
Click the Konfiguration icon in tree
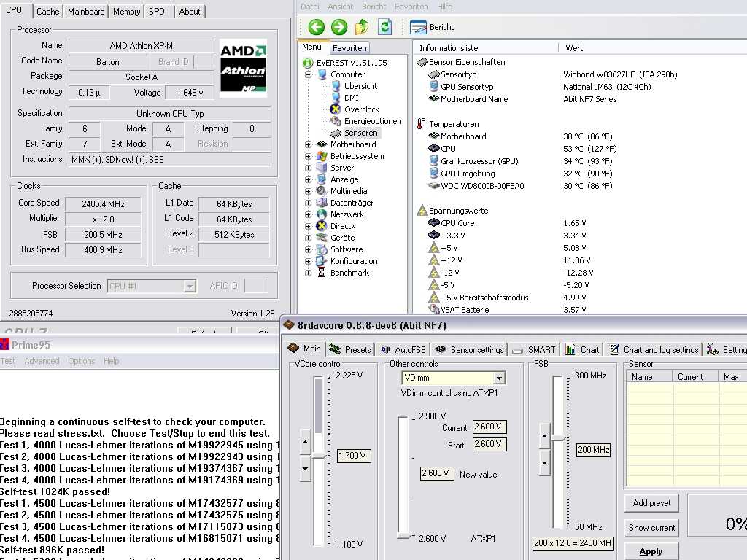click(x=322, y=261)
